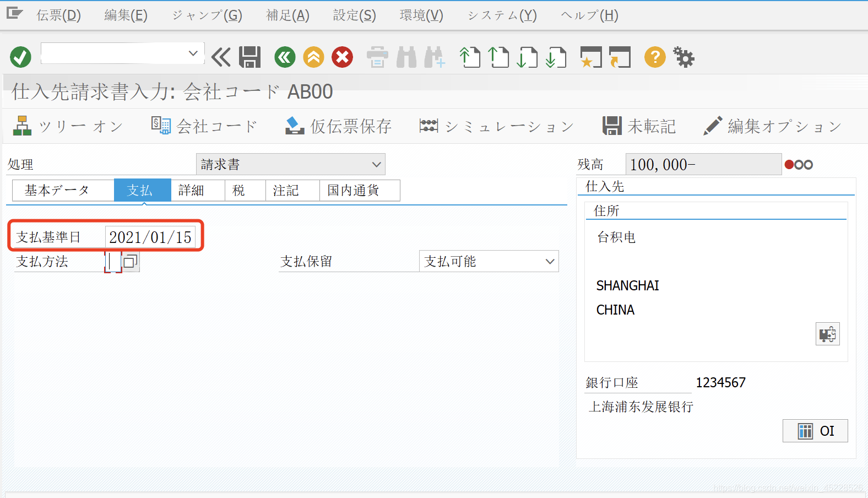Open the ジャンプ(G) menu
The height and width of the screenshot is (498, 868).
click(x=207, y=15)
